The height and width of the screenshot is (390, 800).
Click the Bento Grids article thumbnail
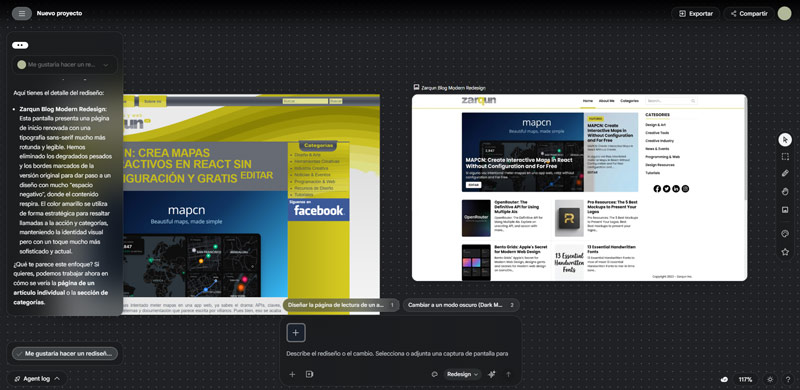476,262
